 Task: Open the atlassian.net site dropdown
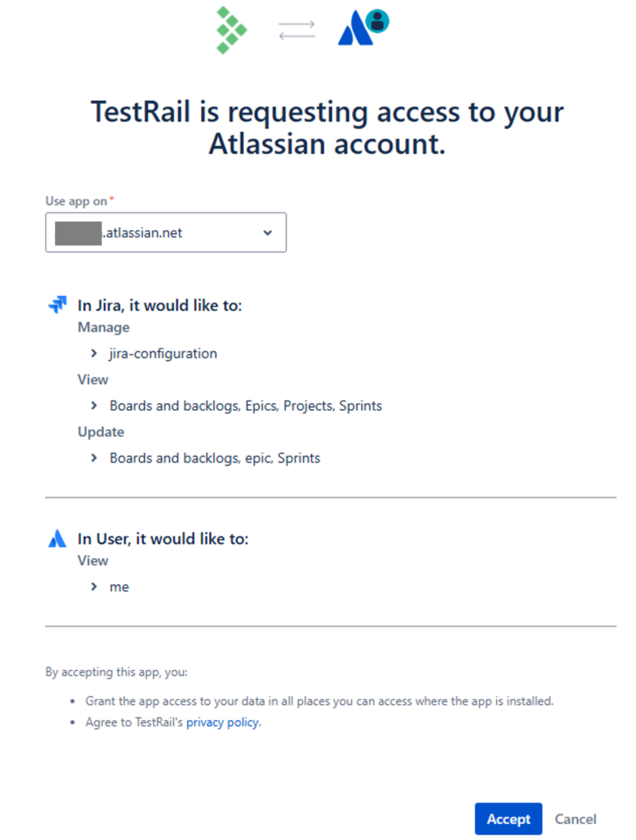pos(165,232)
